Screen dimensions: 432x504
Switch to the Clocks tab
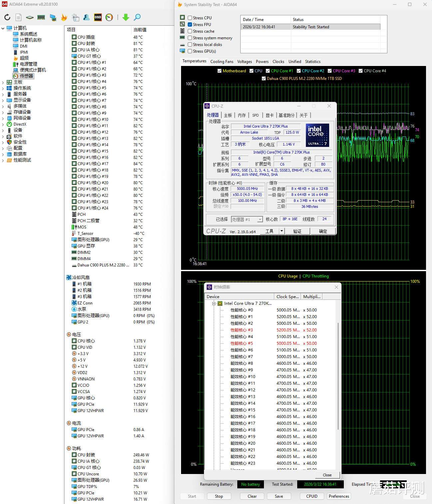coord(278,62)
